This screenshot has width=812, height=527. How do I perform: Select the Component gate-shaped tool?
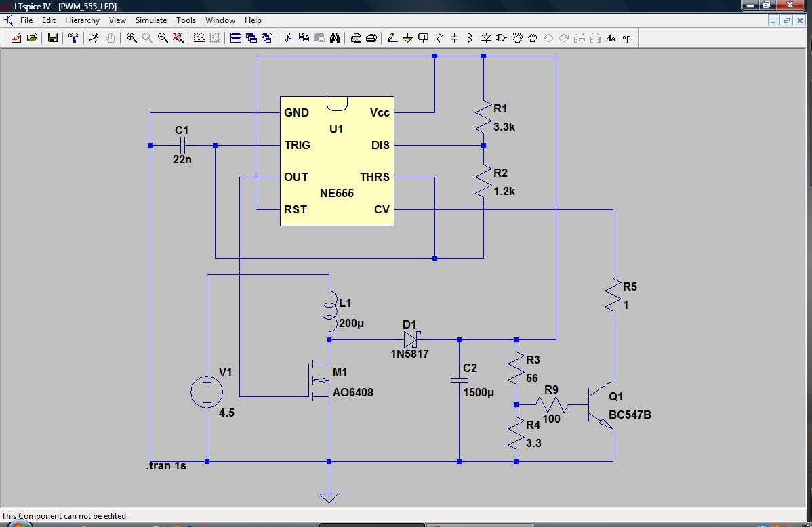click(x=502, y=38)
